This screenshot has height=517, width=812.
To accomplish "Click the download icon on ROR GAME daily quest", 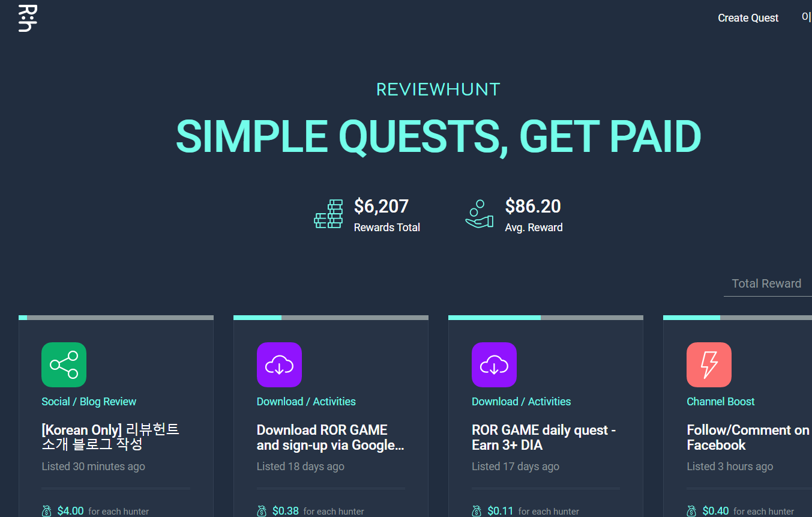I will coord(494,364).
